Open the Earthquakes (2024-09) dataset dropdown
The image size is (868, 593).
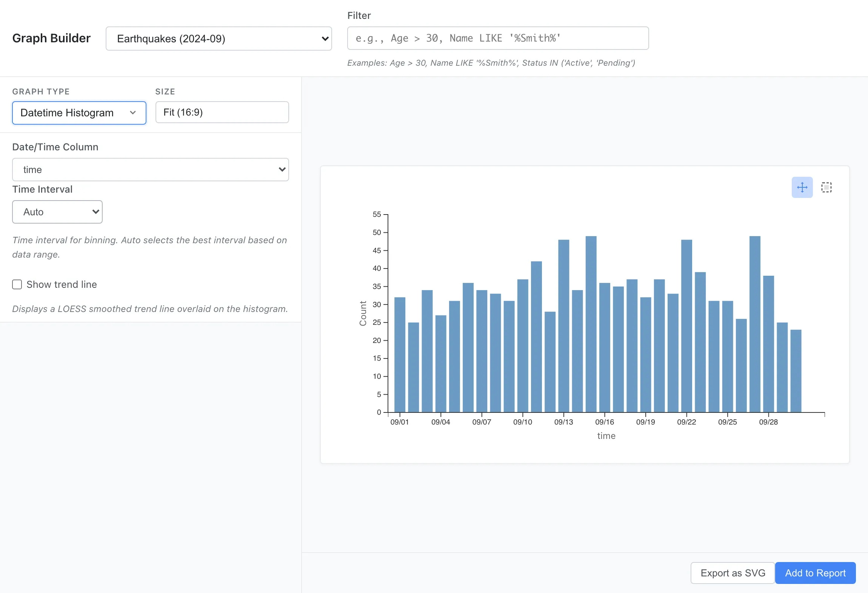coord(218,38)
